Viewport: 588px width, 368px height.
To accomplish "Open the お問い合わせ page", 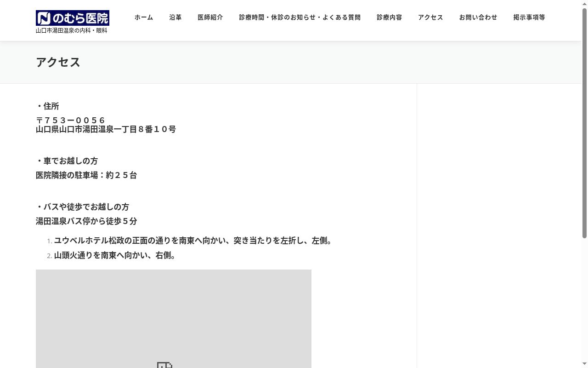I will 478,17.
